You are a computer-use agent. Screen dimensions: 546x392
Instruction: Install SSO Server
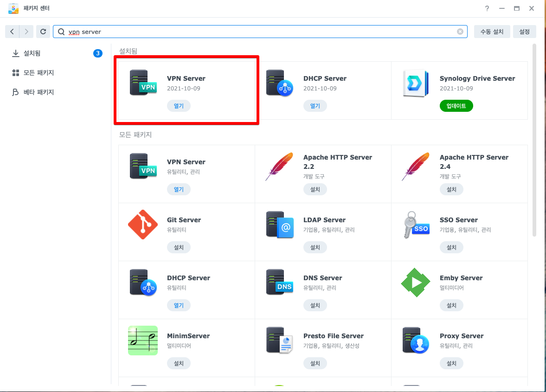452,248
